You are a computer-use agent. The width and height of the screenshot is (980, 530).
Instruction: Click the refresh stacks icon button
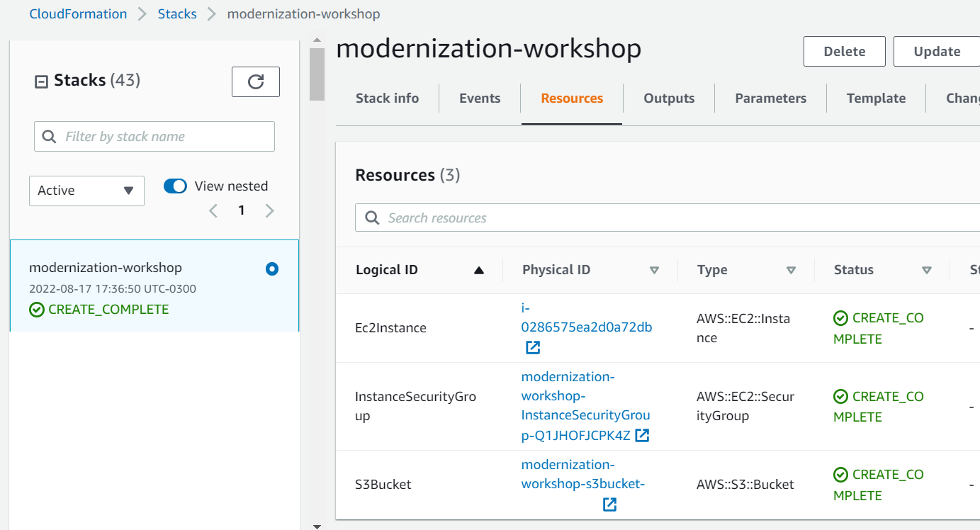pyautogui.click(x=256, y=81)
